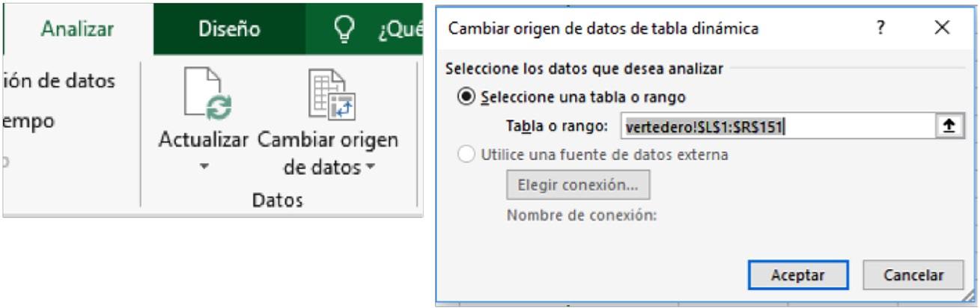This screenshot has width=980, height=308.
Task: Confirm with the Aceptar button
Action: click(x=798, y=275)
